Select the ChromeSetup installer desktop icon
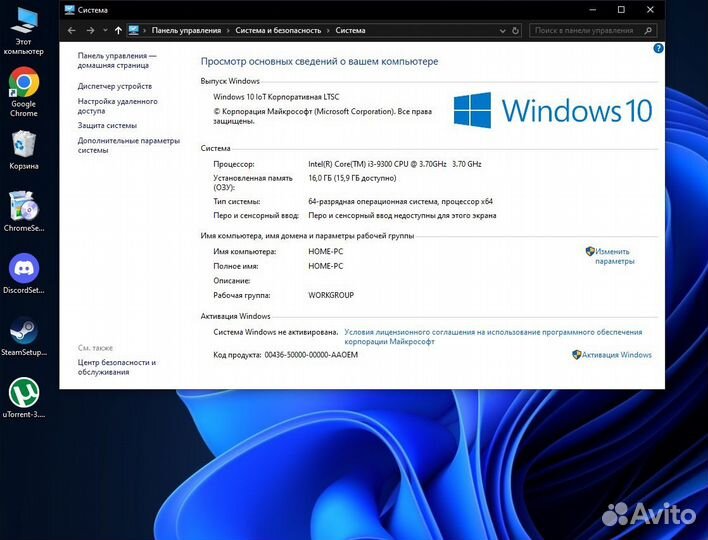The height and width of the screenshot is (540, 708). coord(23,211)
